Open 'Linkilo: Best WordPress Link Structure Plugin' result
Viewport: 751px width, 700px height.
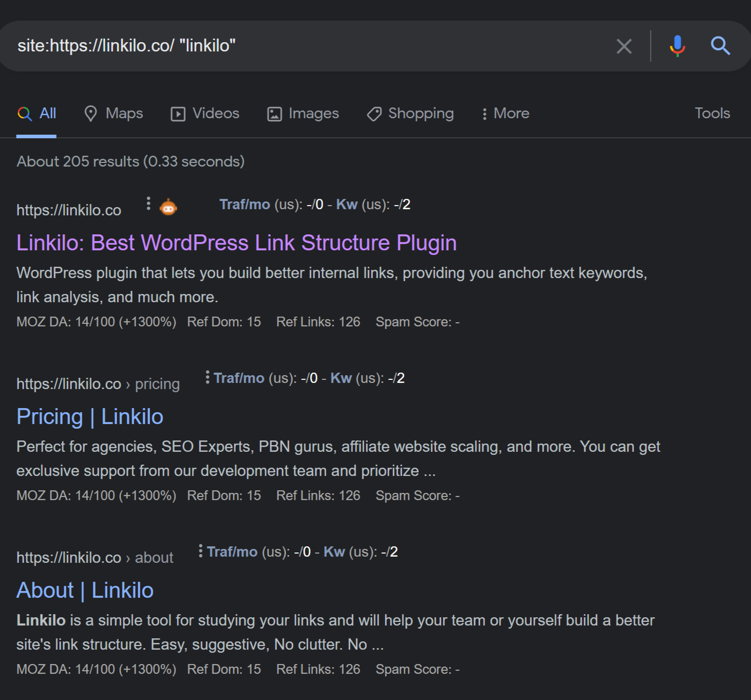click(237, 243)
